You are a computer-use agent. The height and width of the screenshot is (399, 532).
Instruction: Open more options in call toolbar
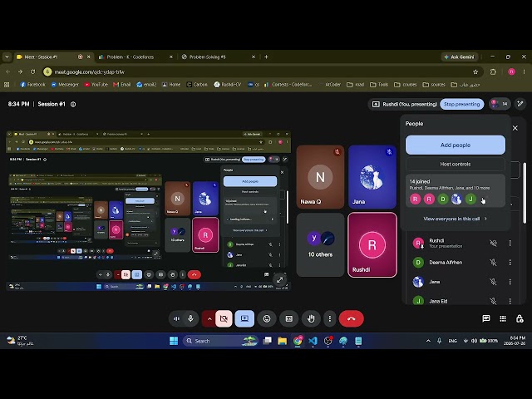330,318
